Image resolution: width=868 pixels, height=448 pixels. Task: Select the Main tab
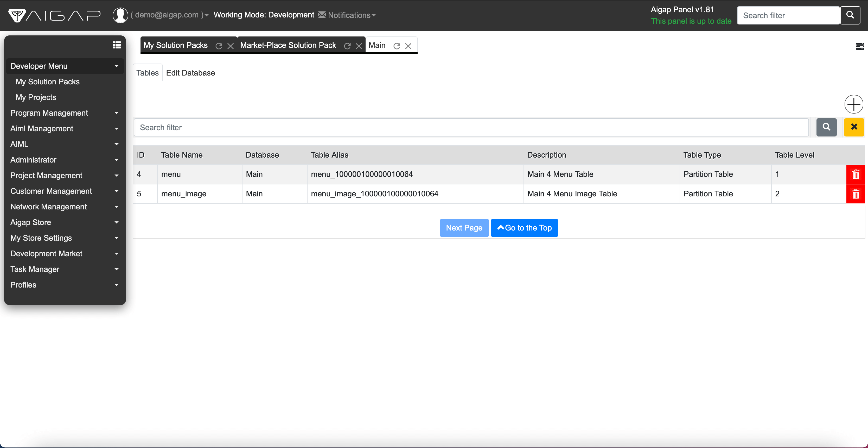click(377, 45)
